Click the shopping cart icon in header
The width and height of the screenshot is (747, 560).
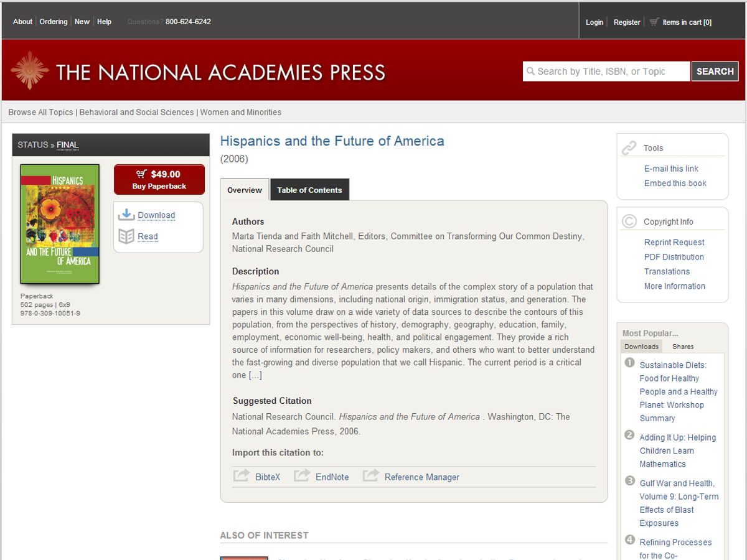pyautogui.click(x=654, y=22)
